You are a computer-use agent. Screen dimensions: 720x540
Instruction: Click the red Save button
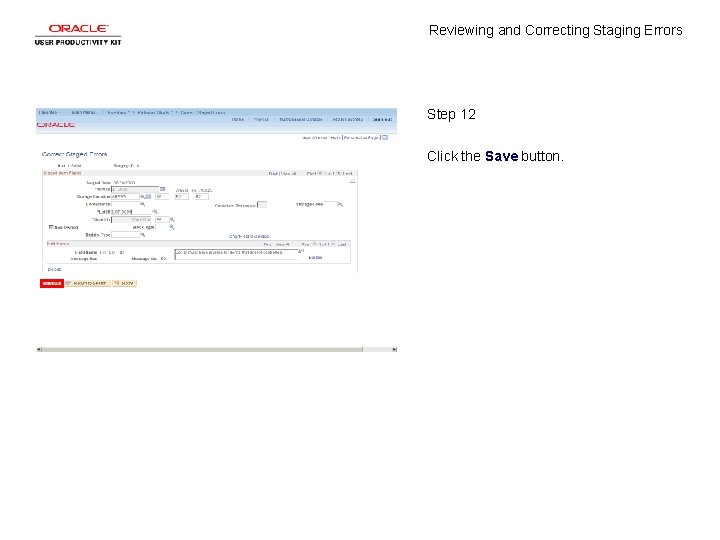coord(51,283)
